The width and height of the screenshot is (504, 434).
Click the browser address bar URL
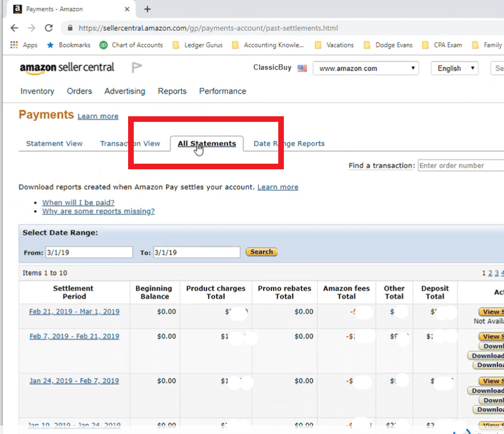(x=208, y=28)
